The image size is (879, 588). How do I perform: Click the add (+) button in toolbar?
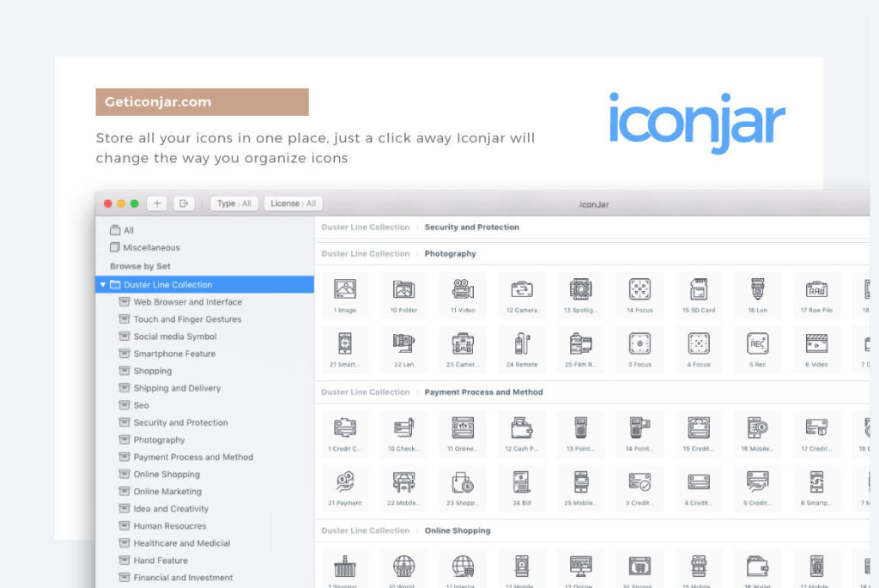click(x=157, y=203)
